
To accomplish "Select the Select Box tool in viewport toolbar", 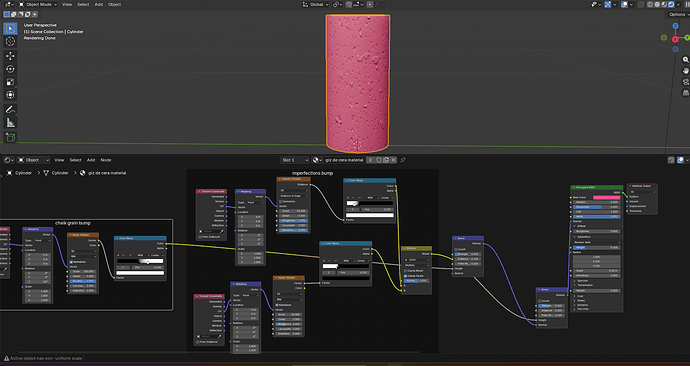I will click(10, 28).
